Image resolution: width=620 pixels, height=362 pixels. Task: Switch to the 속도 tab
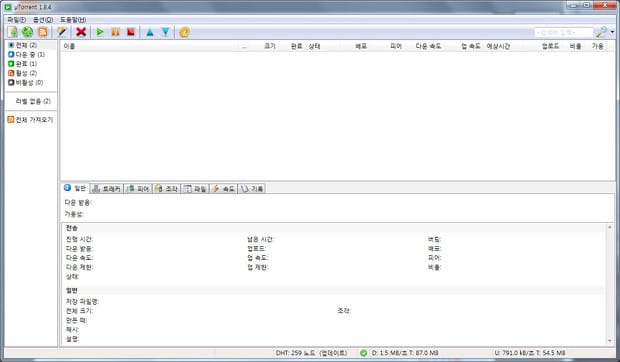coord(224,189)
